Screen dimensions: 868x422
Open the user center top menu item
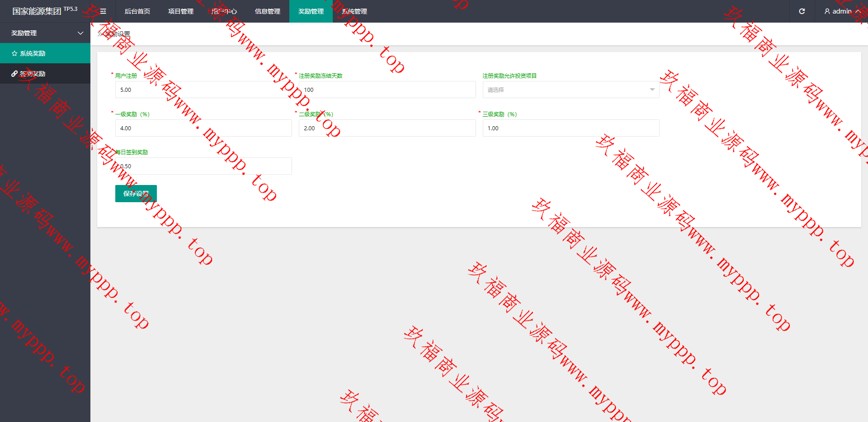coord(224,11)
